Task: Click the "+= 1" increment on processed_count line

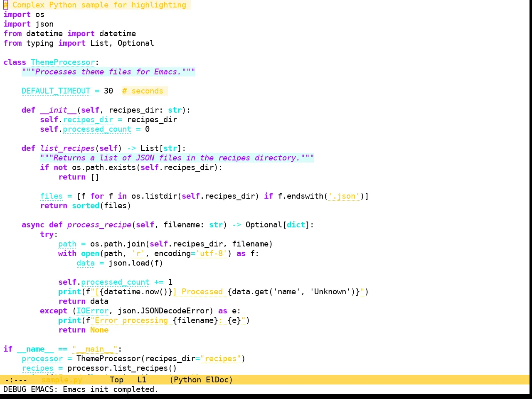Action: point(163,282)
